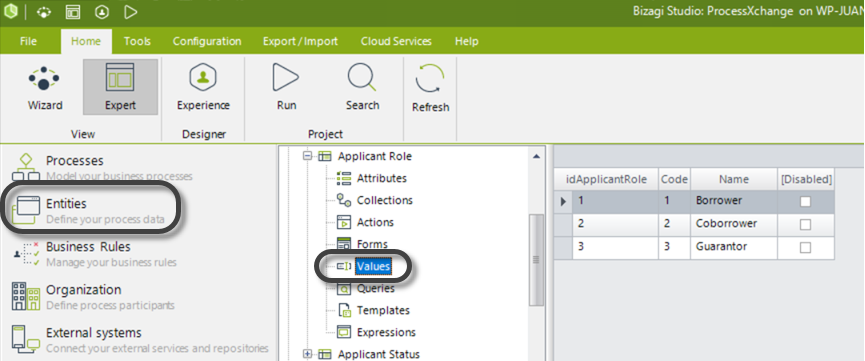Viewport: 865px width, 361px height.
Task: Click the Code column header
Action: point(674,179)
